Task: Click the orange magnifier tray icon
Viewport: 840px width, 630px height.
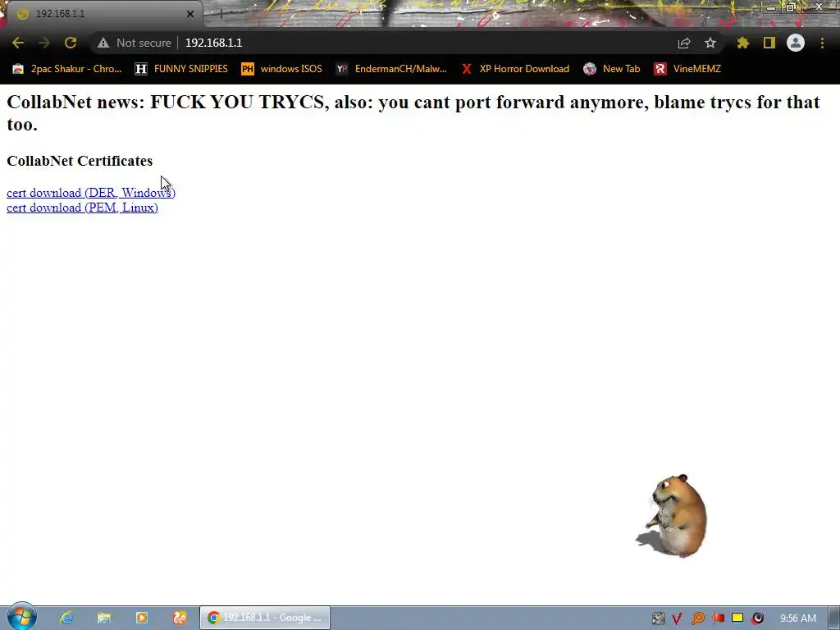Action: 697,619
